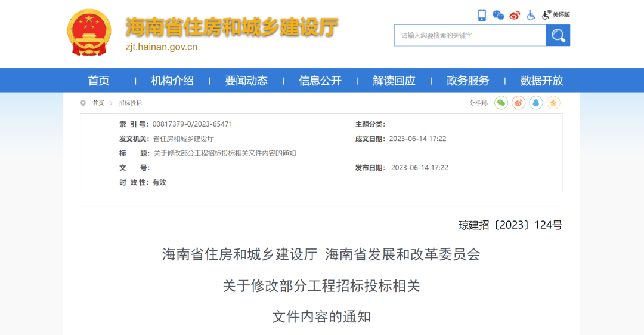
Task: Share to Qzone via star icon
Action: point(553,103)
